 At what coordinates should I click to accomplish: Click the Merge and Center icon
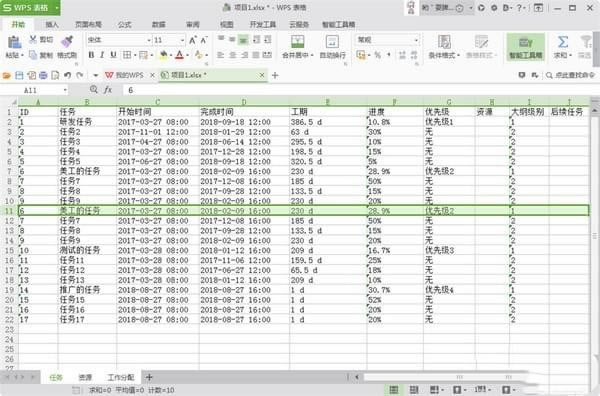click(x=297, y=42)
